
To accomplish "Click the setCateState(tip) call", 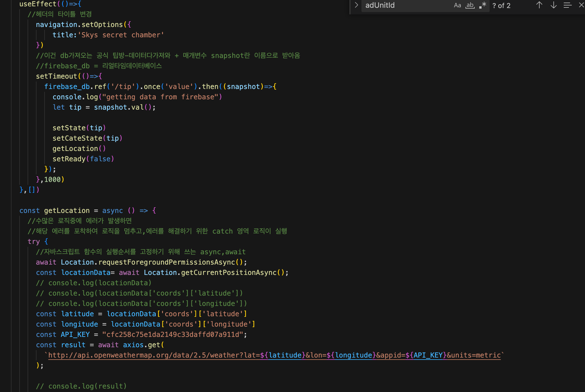I will coord(87,138).
